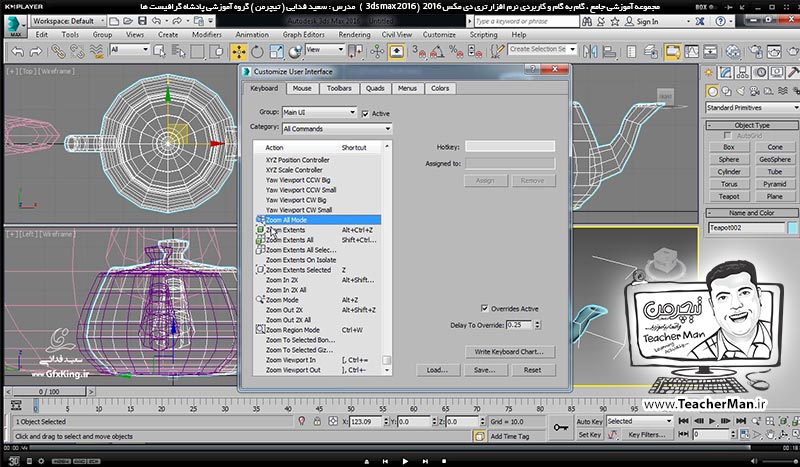Open the Curve Editor icon in main toolbar
The height and width of the screenshot is (467, 800).
pos(692,51)
